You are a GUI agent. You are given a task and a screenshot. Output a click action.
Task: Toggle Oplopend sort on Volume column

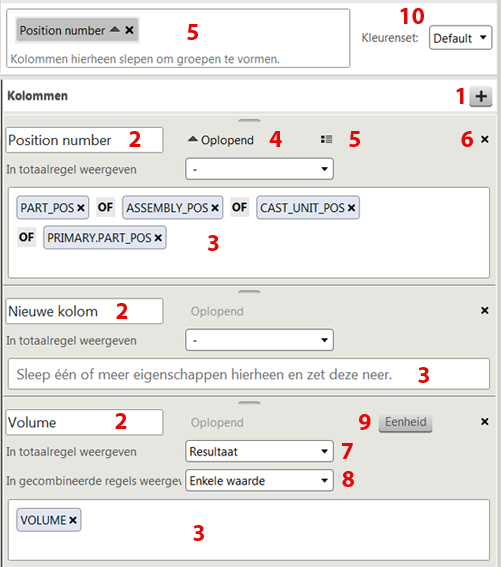[x=217, y=422]
